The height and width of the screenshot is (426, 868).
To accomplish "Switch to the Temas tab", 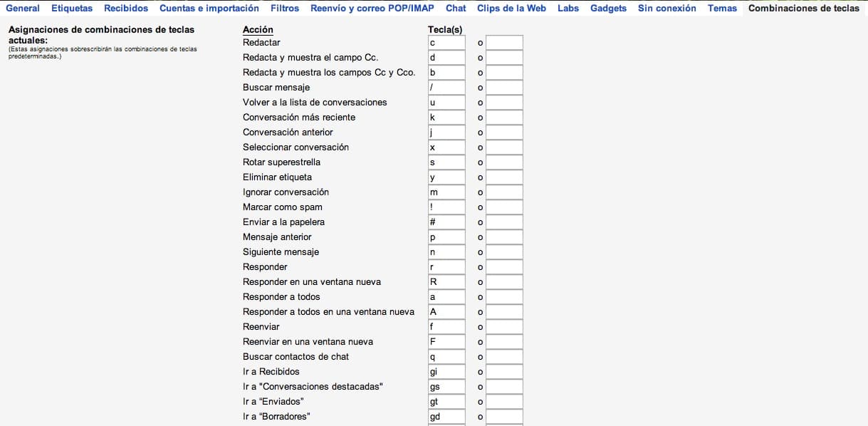I will pos(722,9).
